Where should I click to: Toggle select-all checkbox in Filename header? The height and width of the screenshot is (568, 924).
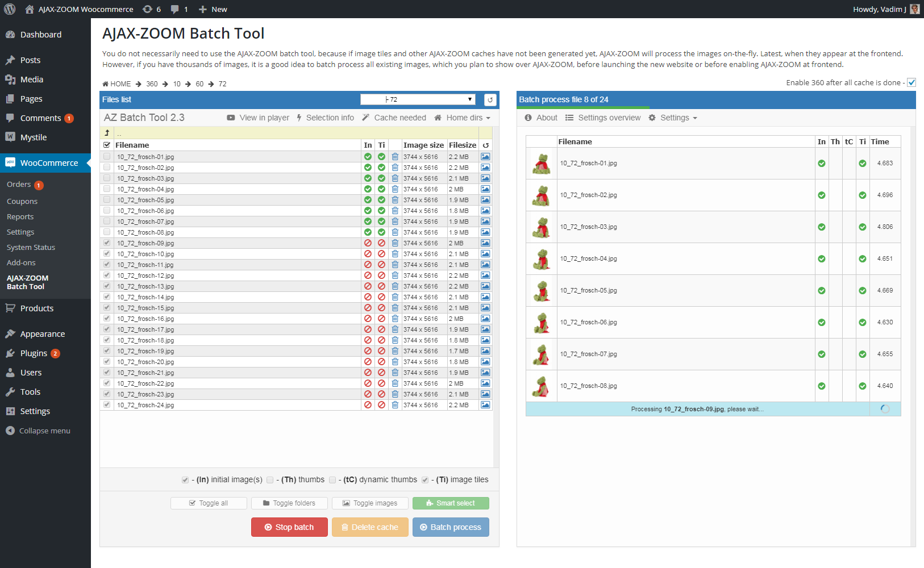[107, 145]
